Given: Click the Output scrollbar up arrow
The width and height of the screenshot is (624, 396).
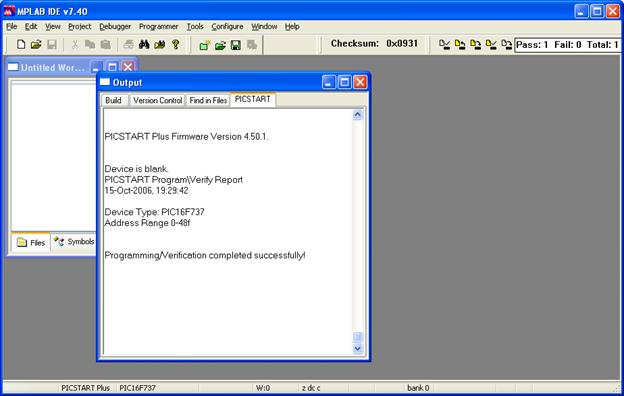Looking at the screenshot, I should click(x=358, y=115).
